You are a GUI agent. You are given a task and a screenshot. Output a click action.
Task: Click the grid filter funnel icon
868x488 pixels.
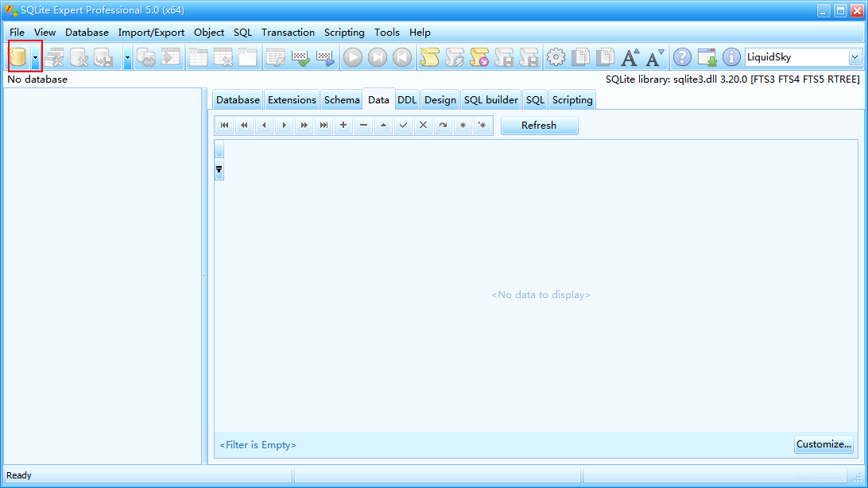(219, 170)
